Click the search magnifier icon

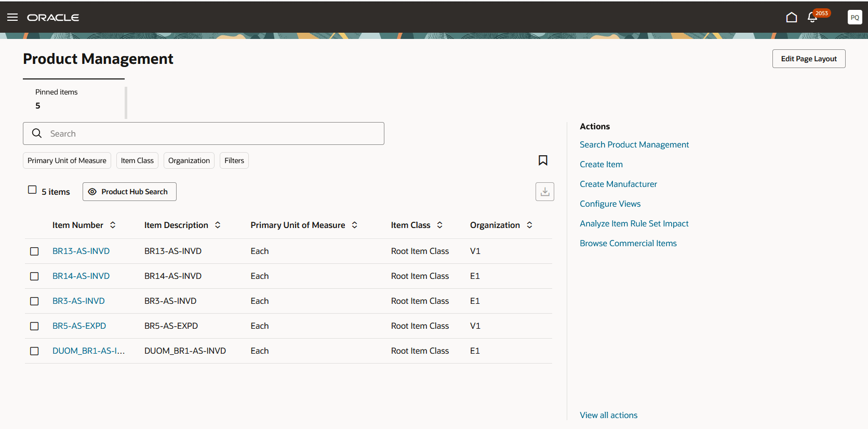tap(37, 133)
